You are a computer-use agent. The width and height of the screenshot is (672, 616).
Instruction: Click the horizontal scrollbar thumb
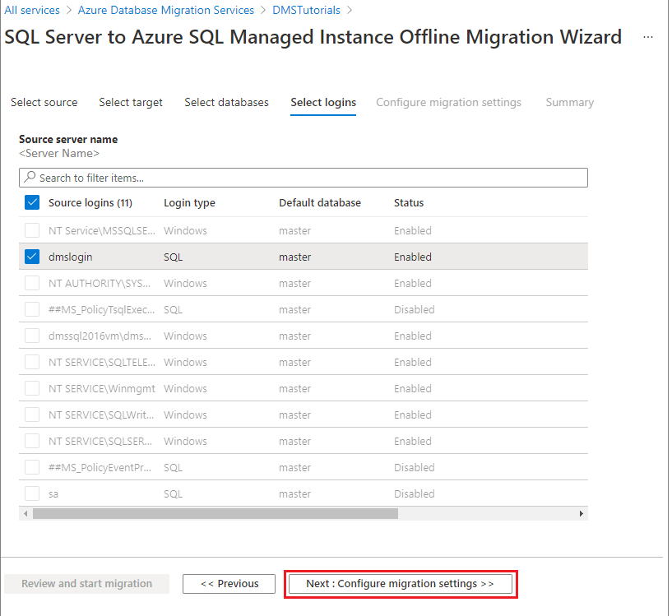pyautogui.click(x=214, y=513)
